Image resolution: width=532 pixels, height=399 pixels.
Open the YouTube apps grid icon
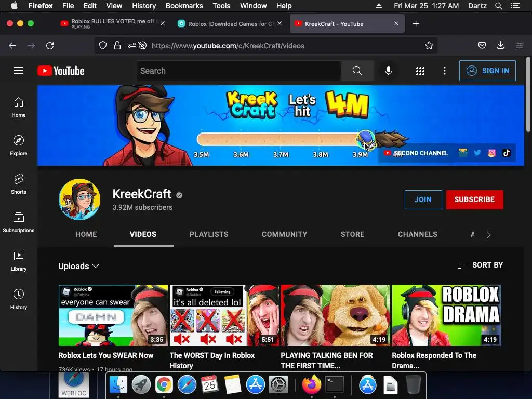420,71
